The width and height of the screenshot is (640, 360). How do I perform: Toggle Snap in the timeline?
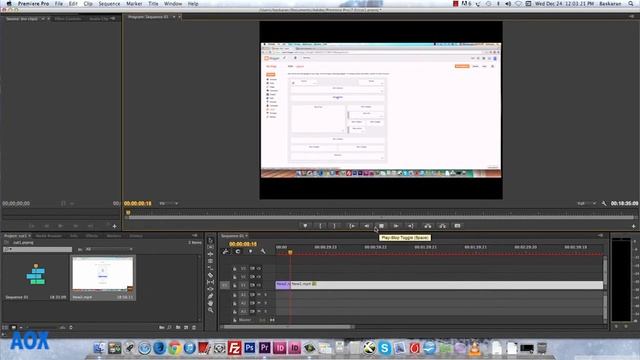(238, 251)
